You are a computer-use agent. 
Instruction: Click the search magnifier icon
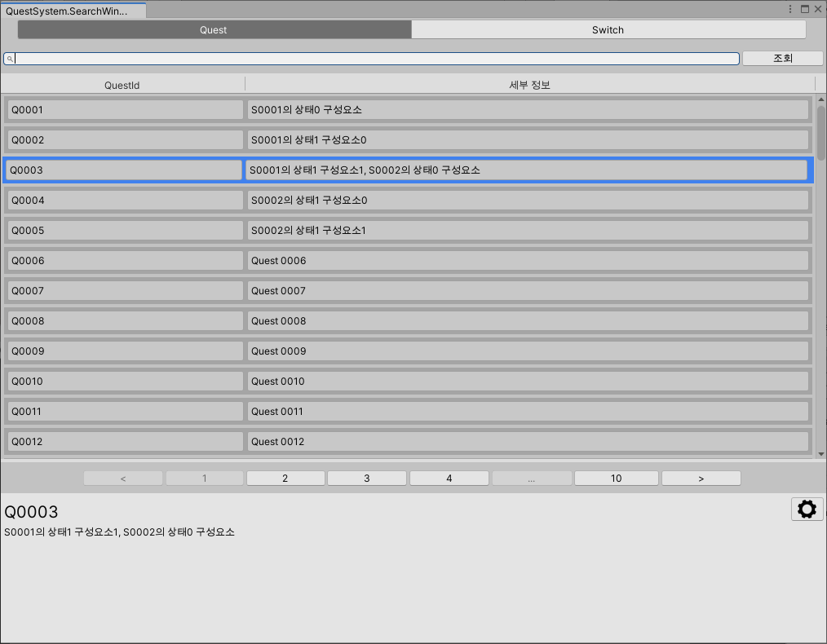(x=10, y=59)
